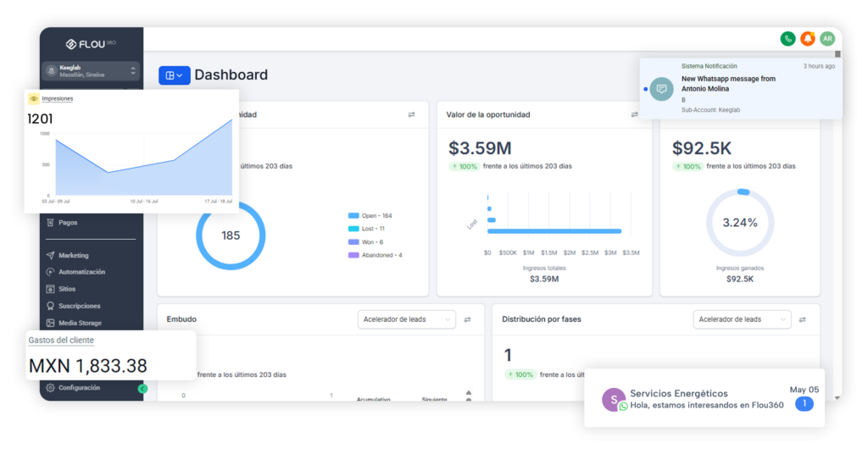This screenshot has width=868, height=449.
Task: Open Embudo Acelerador de leads dropdown
Action: tap(407, 319)
